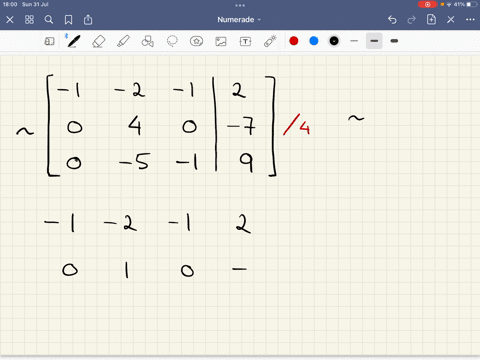Open the Numerade title dropdown
The width and height of the screenshot is (480, 360).
239,20
